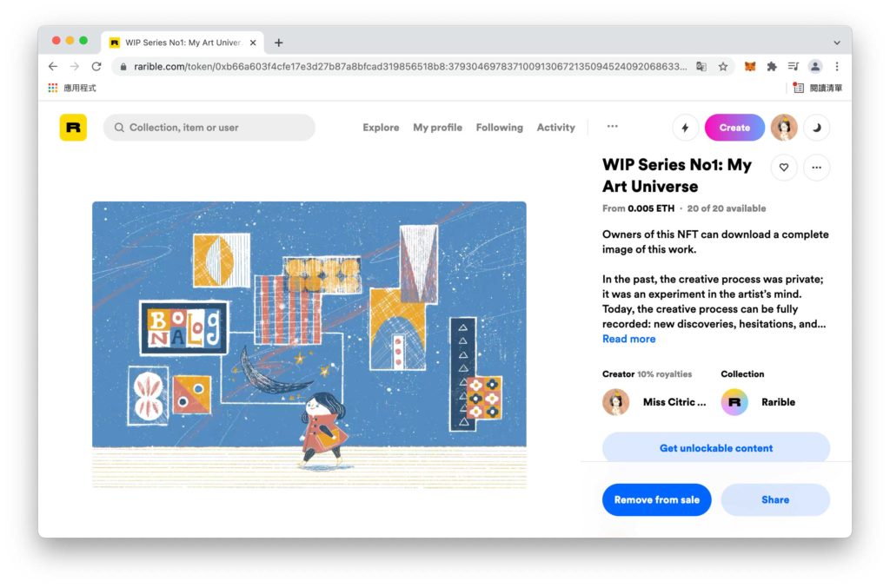
Task: Expand the navigation more menu dots
Action: click(x=612, y=127)
